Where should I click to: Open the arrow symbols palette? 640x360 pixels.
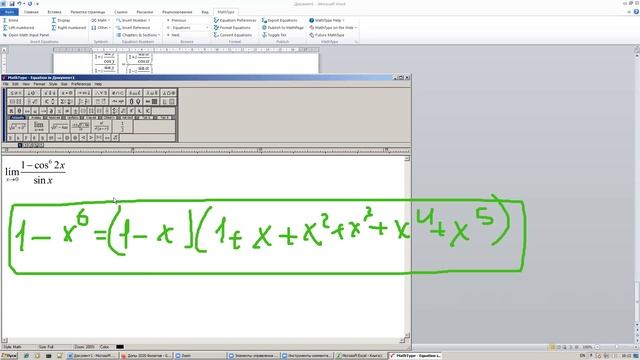coord(83,93)
